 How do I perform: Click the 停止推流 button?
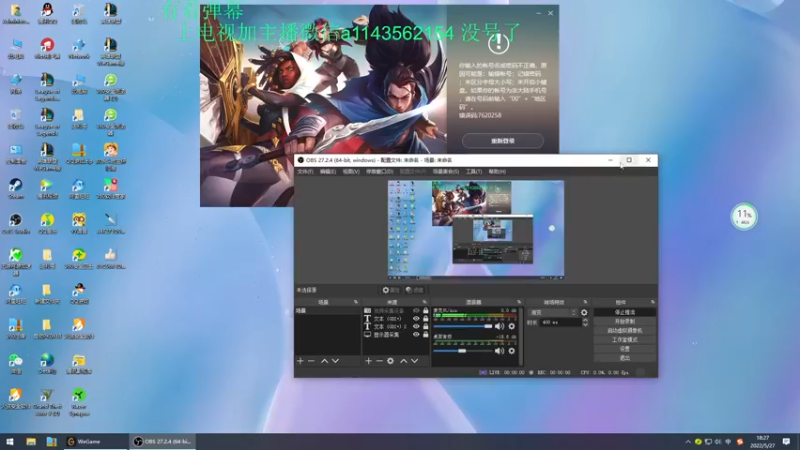624,312
